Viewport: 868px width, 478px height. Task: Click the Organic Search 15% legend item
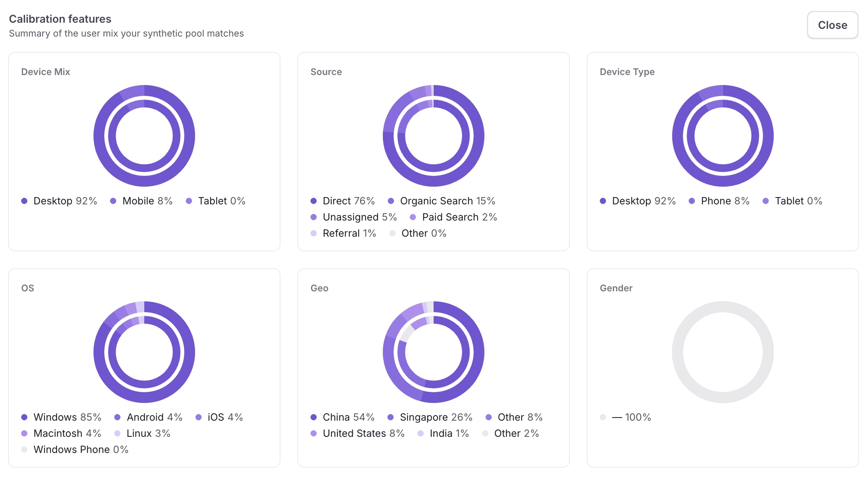pyautogui.click(x=441, y=201)
